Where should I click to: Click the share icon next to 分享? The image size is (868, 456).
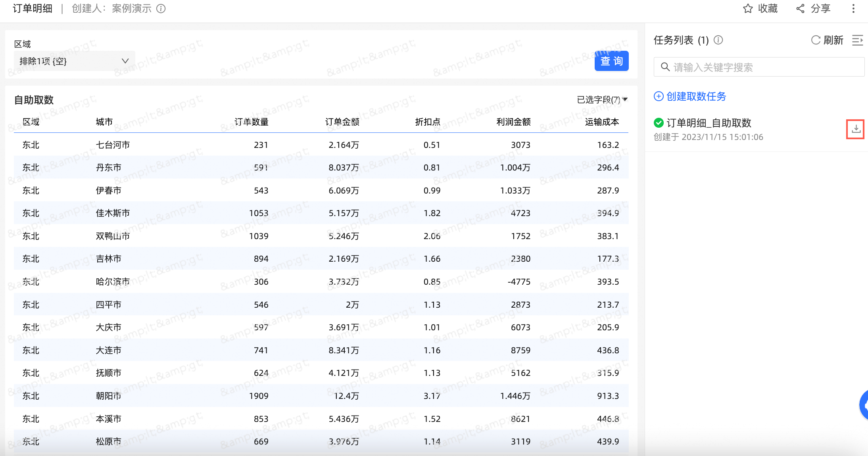click(x=801, y=8)
